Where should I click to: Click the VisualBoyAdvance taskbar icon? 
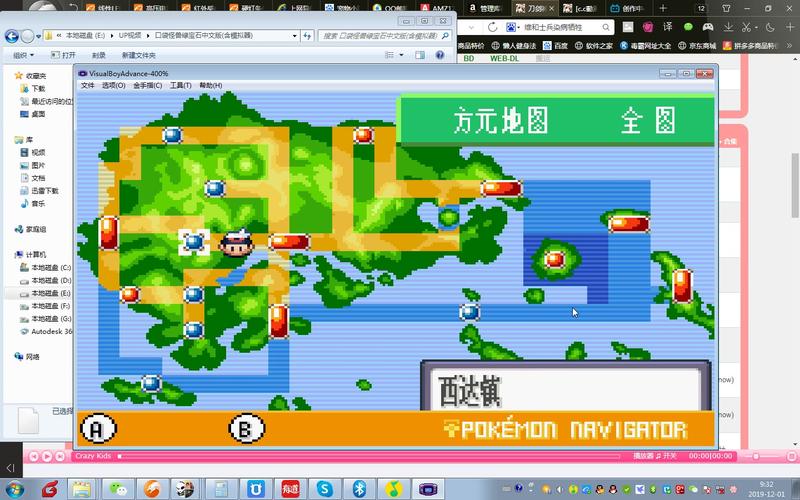[x=428, y=489]
